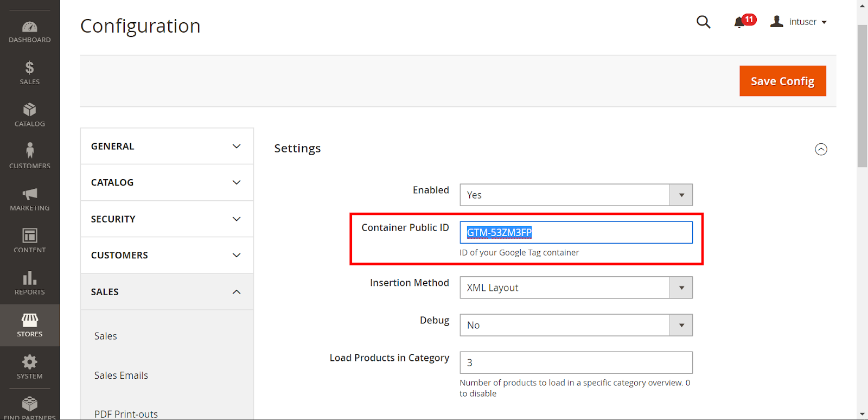Open the Sales Emails link

[121, 376]
